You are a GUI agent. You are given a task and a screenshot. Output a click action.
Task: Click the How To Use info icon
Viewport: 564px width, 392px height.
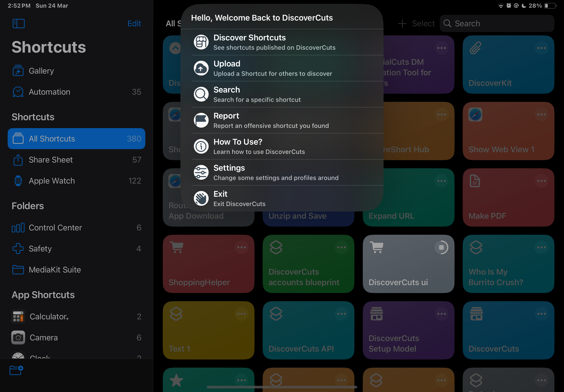pos(201,146)
